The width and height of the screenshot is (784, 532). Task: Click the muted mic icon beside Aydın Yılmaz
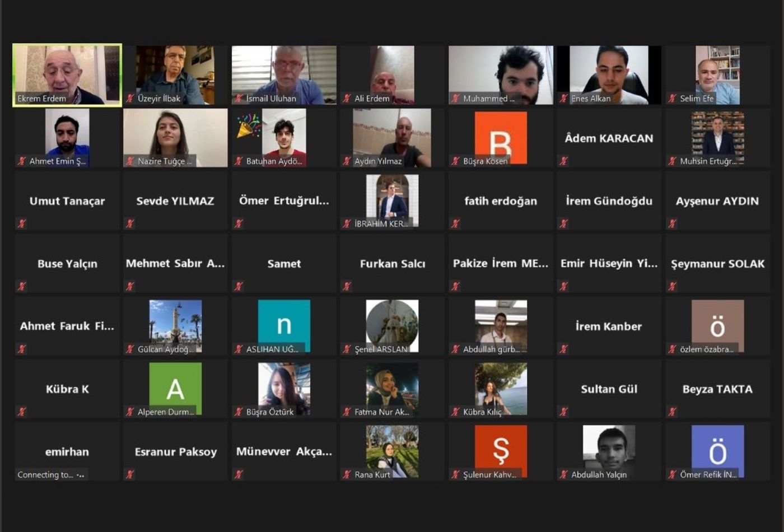tap(347, 161)
